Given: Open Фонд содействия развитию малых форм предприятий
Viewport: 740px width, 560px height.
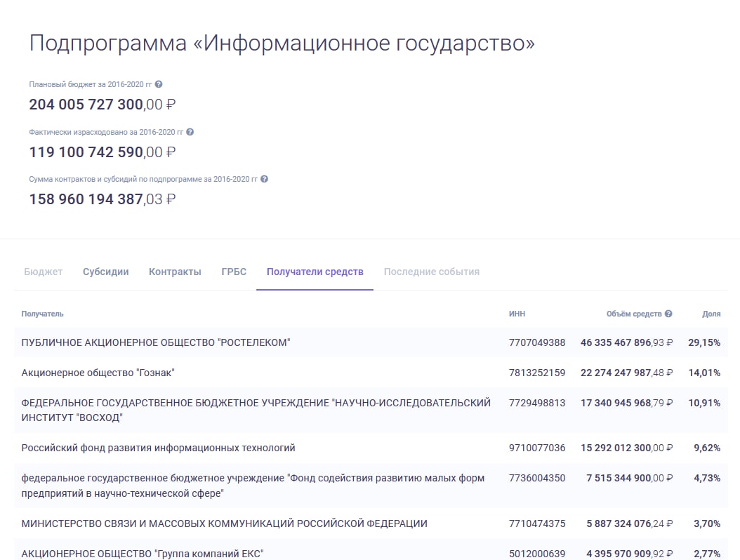Looking at the screenshot, I should [x=253, y=486].
